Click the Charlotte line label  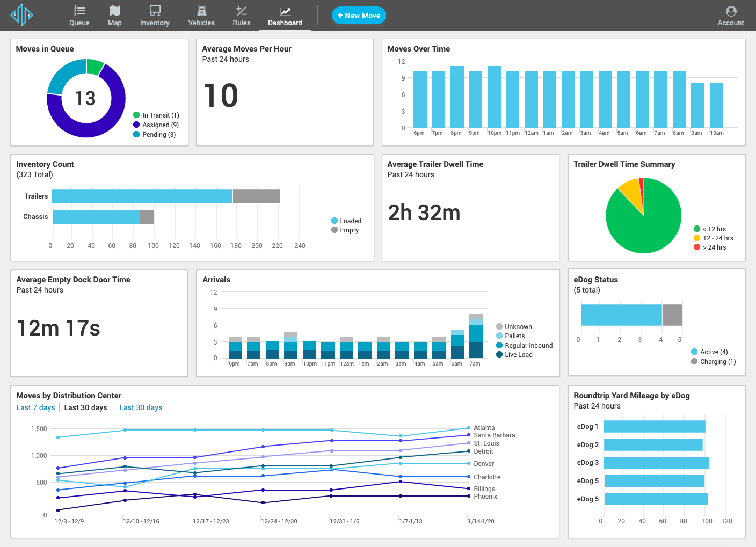click(487, 477)
